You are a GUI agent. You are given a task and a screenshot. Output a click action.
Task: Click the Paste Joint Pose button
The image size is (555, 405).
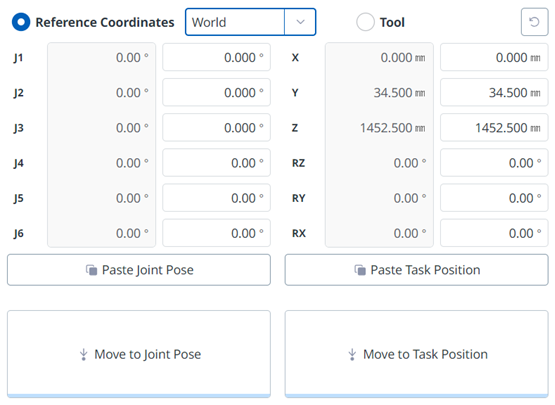(x=139, y=270)
